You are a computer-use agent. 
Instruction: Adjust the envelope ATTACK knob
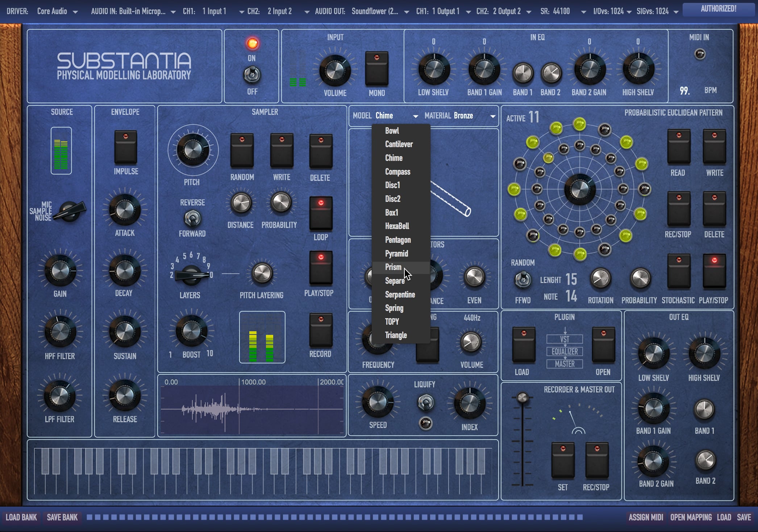click(x=125, y=210)
